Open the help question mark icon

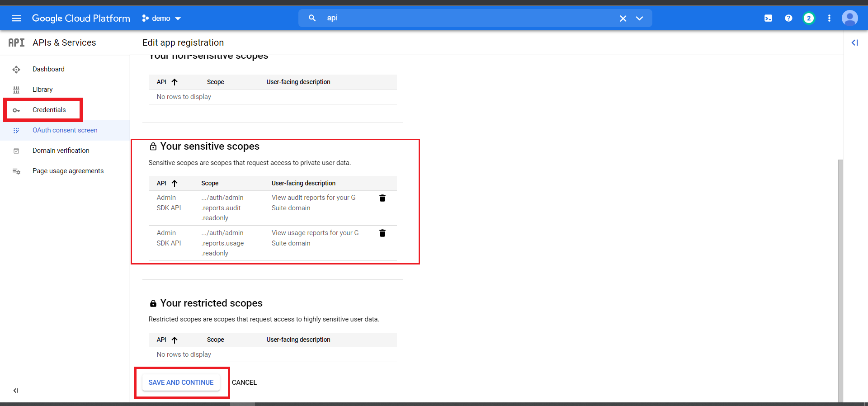(788, 18)
